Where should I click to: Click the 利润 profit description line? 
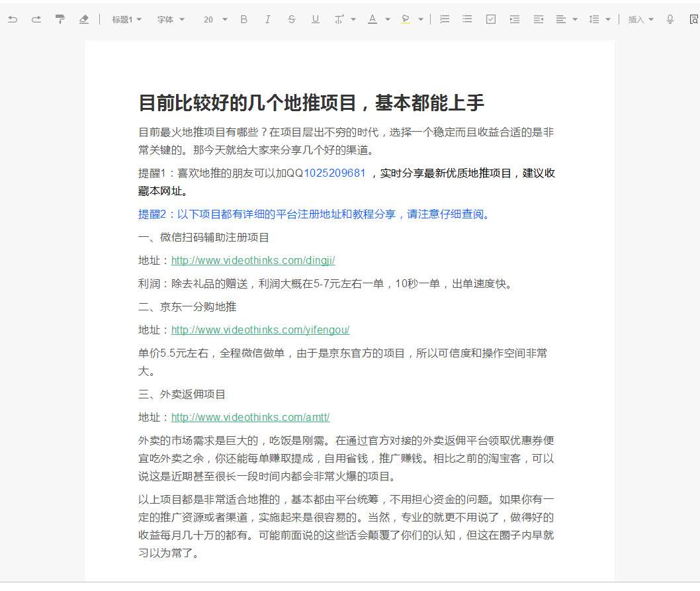click(325, 284)
